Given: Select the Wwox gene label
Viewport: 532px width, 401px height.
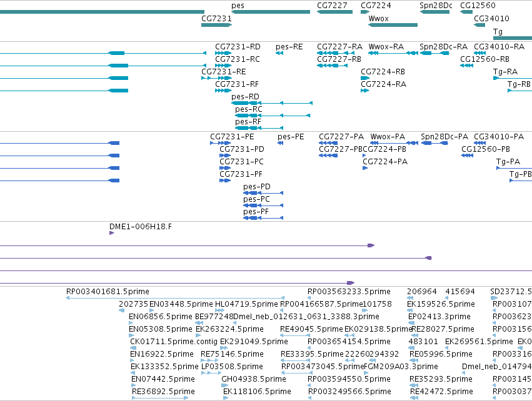Looking at the screenshot, I should (379, 19).
